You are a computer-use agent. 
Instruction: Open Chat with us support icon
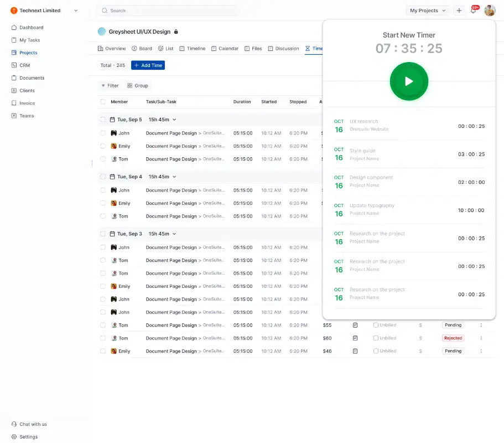coord(14,424)
